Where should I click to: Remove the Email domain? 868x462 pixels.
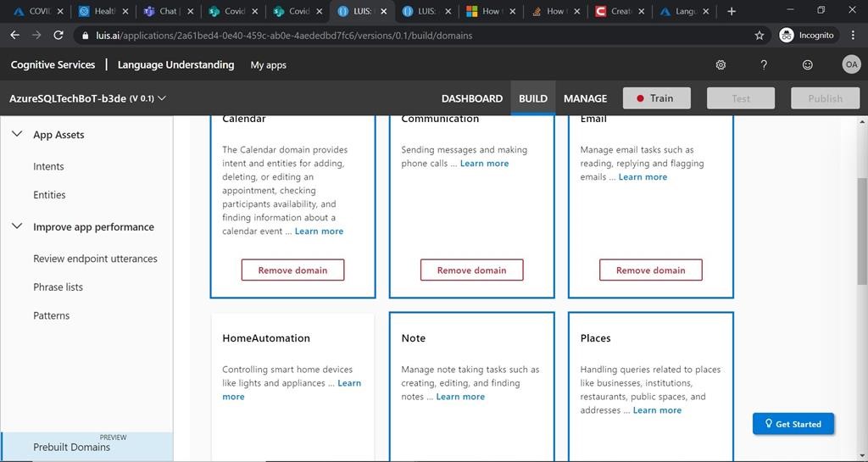(x=650, y=270)
